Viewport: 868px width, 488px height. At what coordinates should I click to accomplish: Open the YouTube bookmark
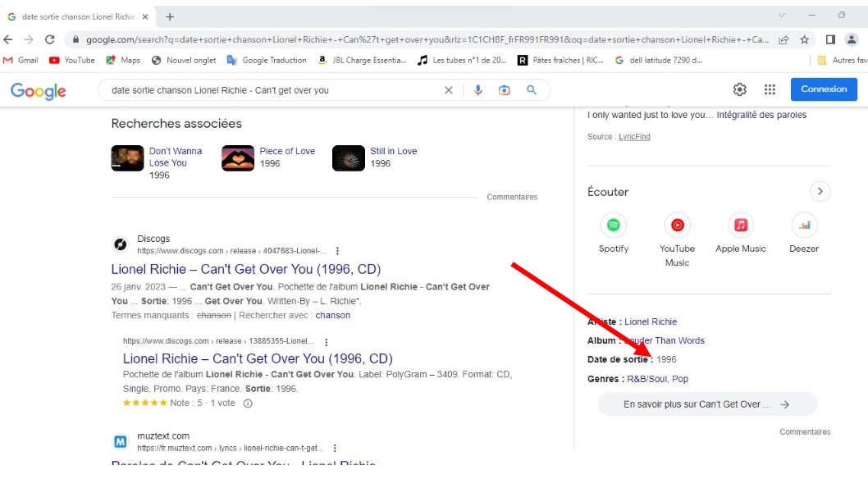click(x=72, y=61)
